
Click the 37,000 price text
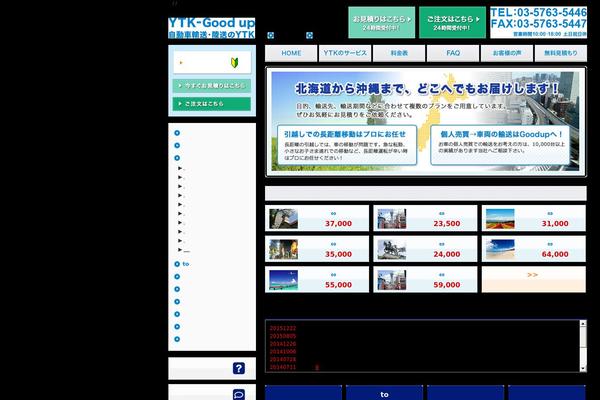(x=338, y=224)
